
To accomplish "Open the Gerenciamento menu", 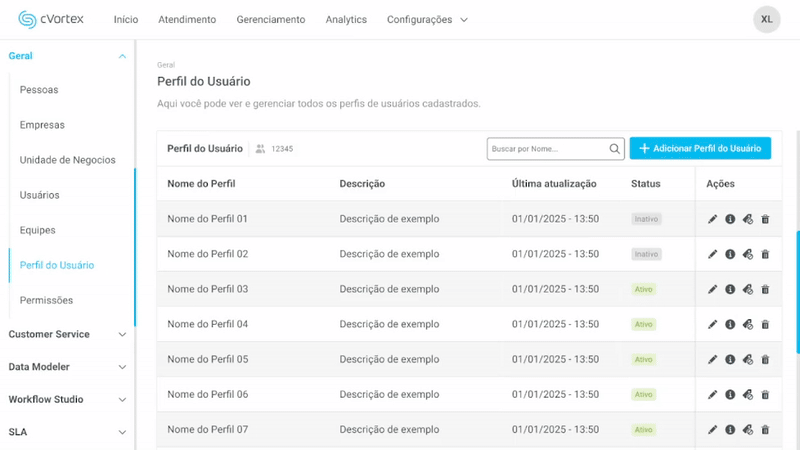I will tap(270, 19).
